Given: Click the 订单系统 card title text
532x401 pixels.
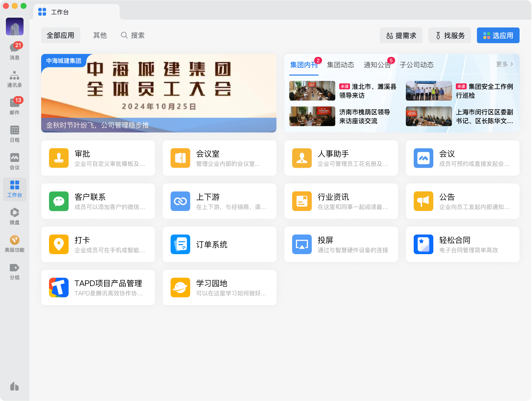Looking at the screenshot, I should tap(212, 245).
